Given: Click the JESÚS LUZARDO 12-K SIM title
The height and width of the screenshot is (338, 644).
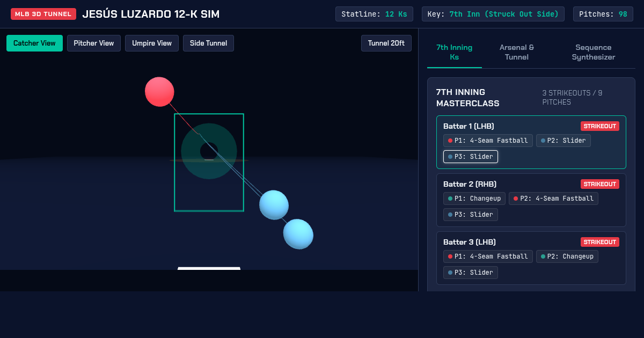Looking at the screenshot, I should (151, 14).
